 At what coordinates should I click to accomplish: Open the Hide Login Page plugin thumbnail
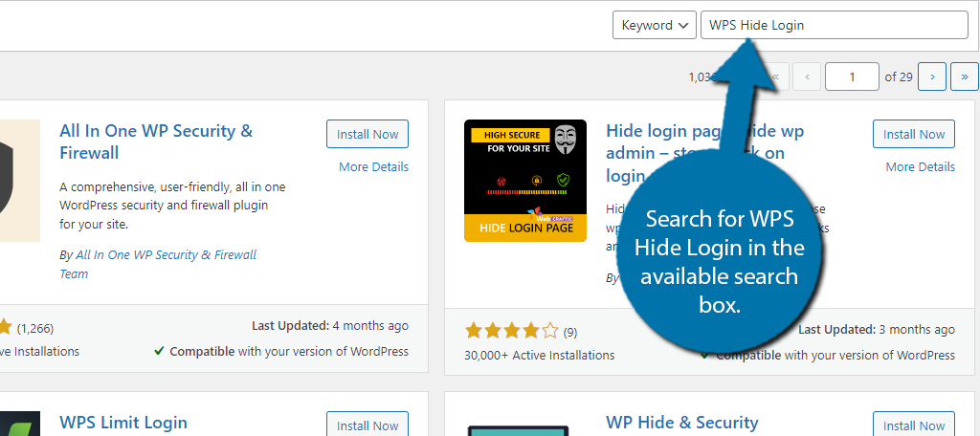[525, 181]
